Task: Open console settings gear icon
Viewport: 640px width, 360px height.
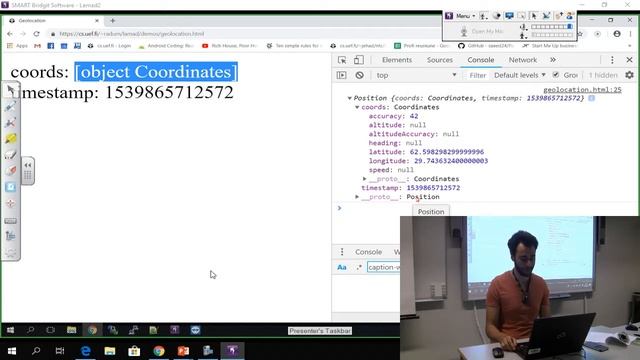Action: 629,75
